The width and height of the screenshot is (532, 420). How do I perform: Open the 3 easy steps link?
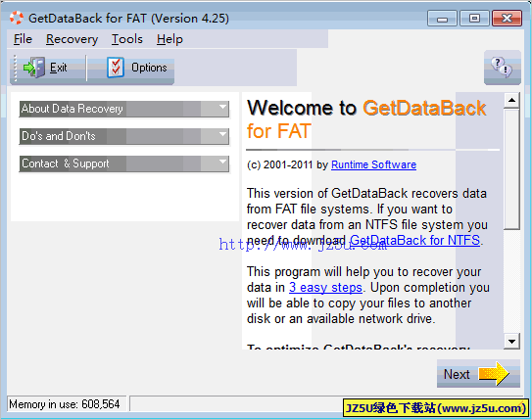click(325, 288)
